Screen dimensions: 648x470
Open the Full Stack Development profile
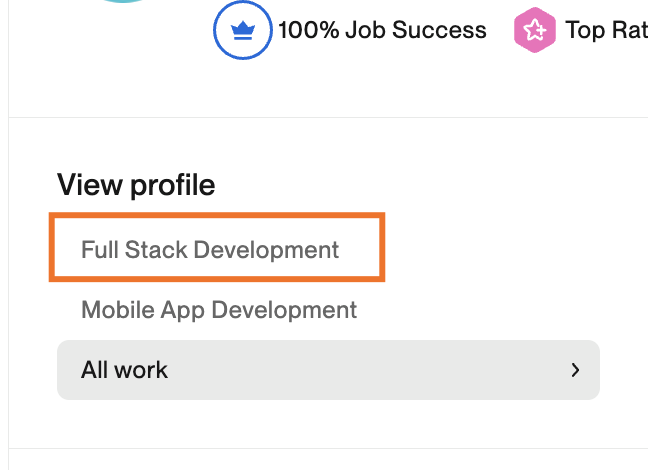(x=210, y=249)
